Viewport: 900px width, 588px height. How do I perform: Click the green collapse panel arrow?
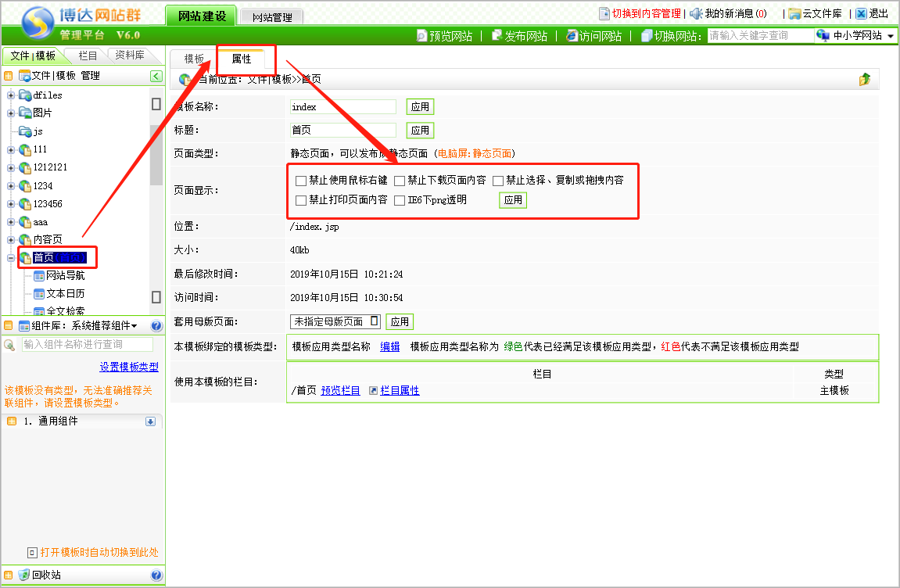pos(156,76)
